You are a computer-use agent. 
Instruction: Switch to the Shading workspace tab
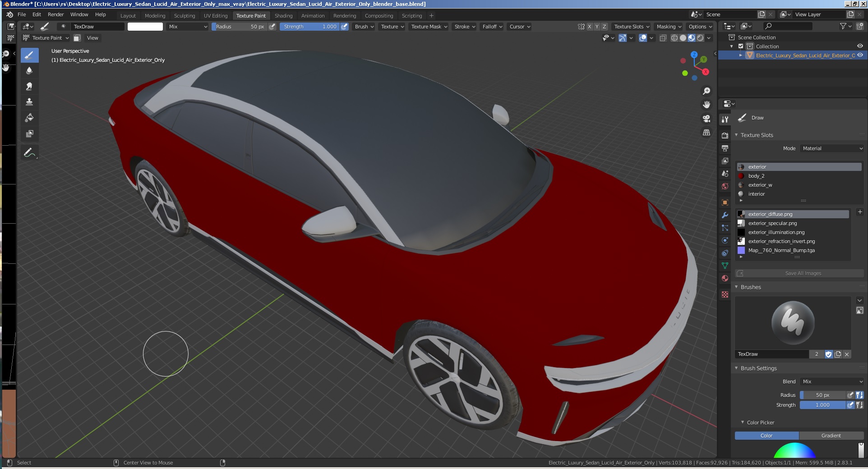pos(283,16)
